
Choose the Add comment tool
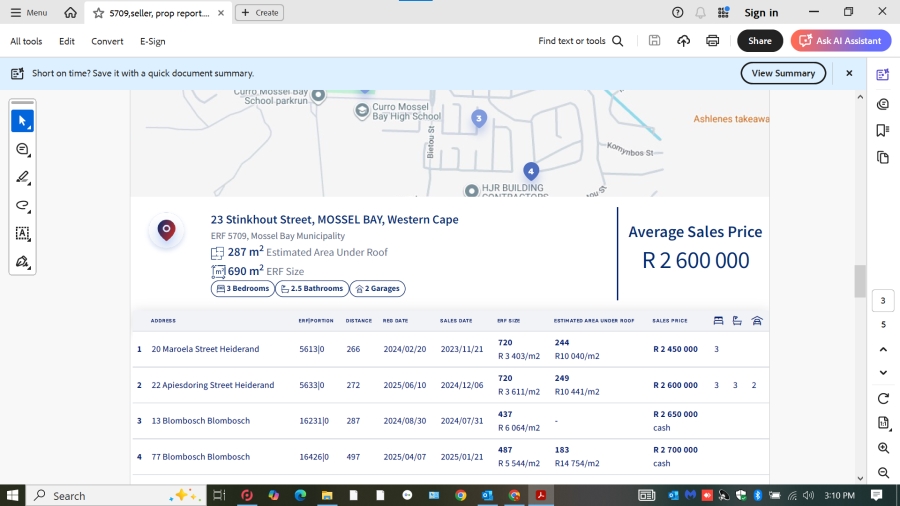click(x=22, y=149)
